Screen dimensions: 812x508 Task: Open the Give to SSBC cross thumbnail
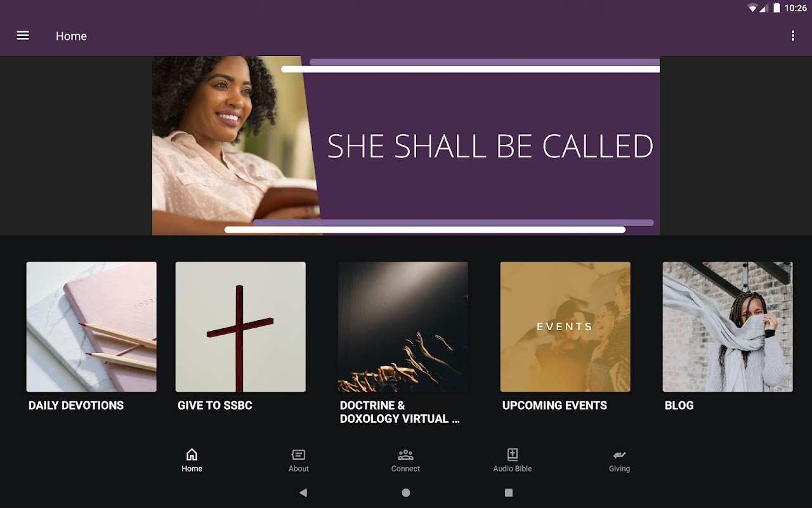pos(240,327)
